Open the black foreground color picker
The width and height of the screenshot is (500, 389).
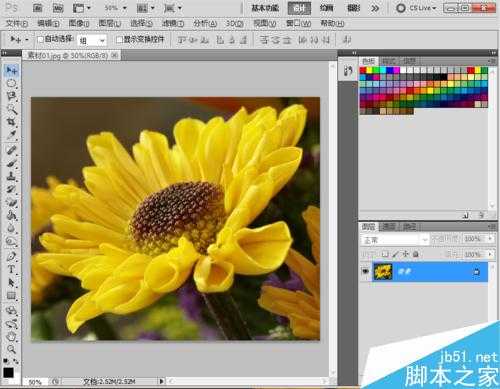8,373
